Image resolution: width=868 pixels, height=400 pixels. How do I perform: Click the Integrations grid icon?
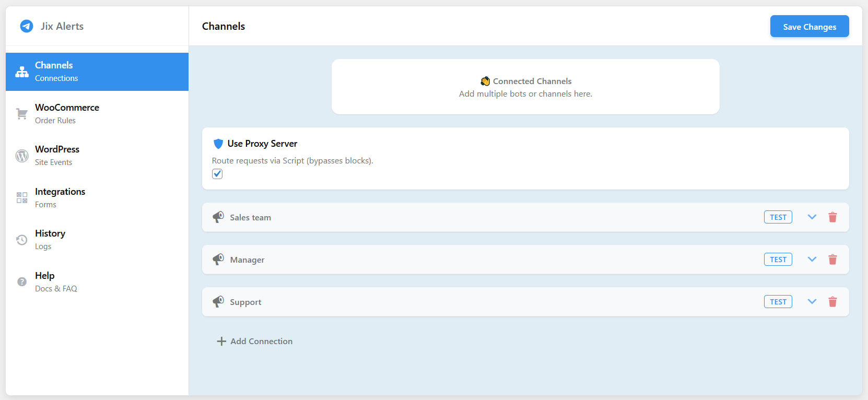(x=22, y=198)
